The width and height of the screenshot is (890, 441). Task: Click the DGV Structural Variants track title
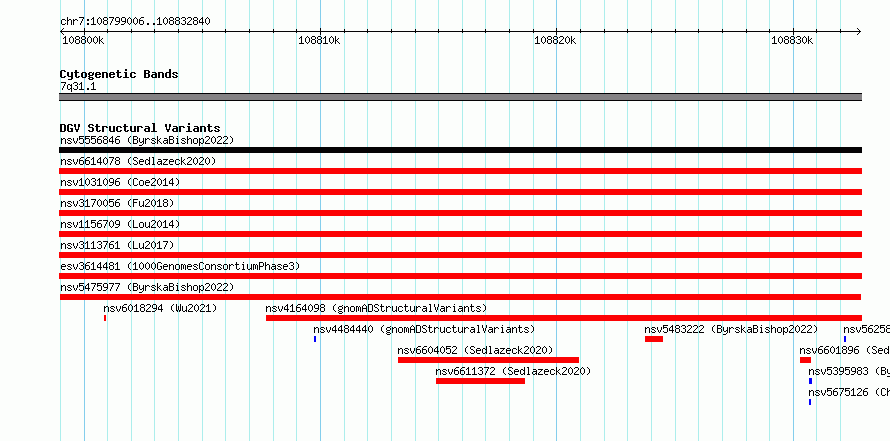coord(140,128)
